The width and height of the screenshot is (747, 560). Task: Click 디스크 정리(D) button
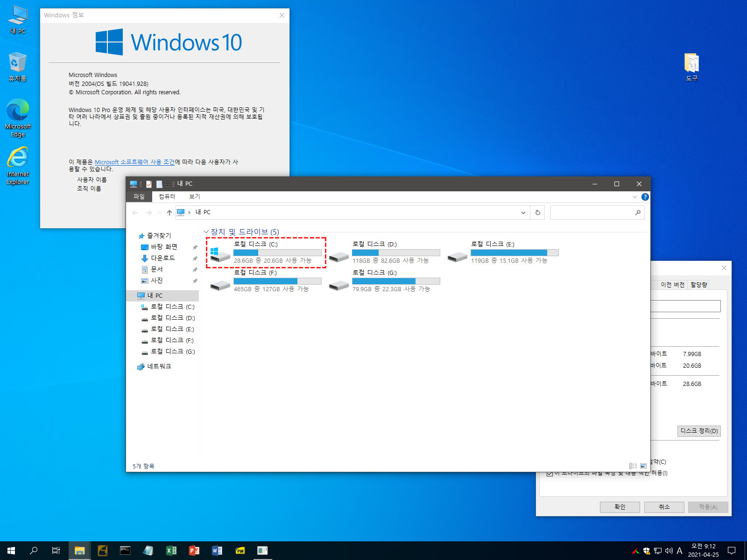(x=699, y=431)
